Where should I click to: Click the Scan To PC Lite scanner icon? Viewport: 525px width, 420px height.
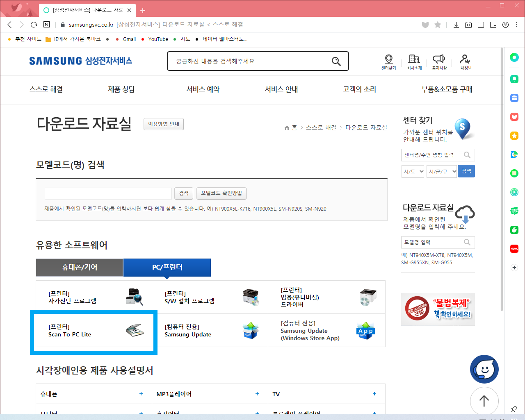coord(135,330)
